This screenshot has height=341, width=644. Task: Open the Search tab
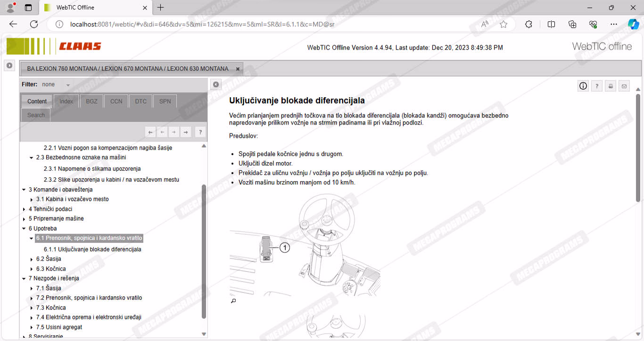tap(36, 115)
